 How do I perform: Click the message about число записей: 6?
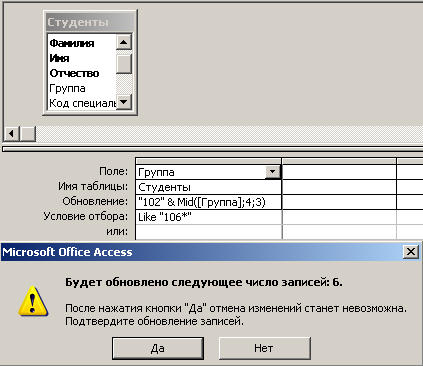pos(204,282)
